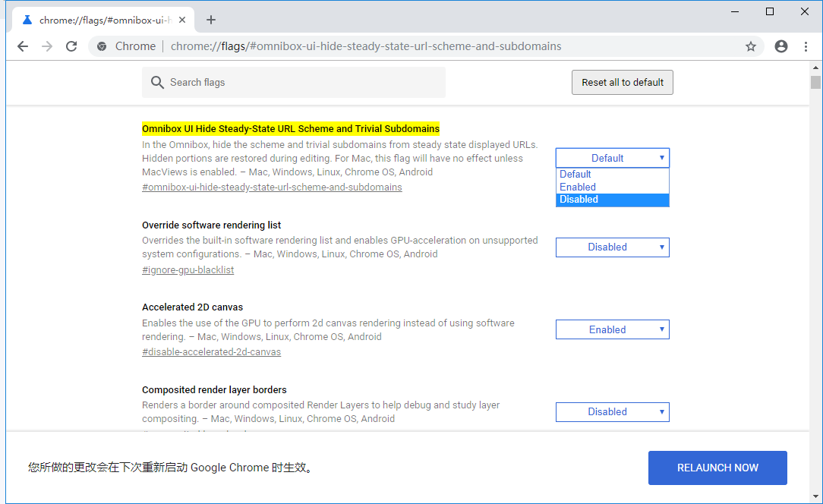The width and height of the screenshot is (823, 504).
Task: Choose Disabled in the open dropdown list
Action: coord(613,200)
